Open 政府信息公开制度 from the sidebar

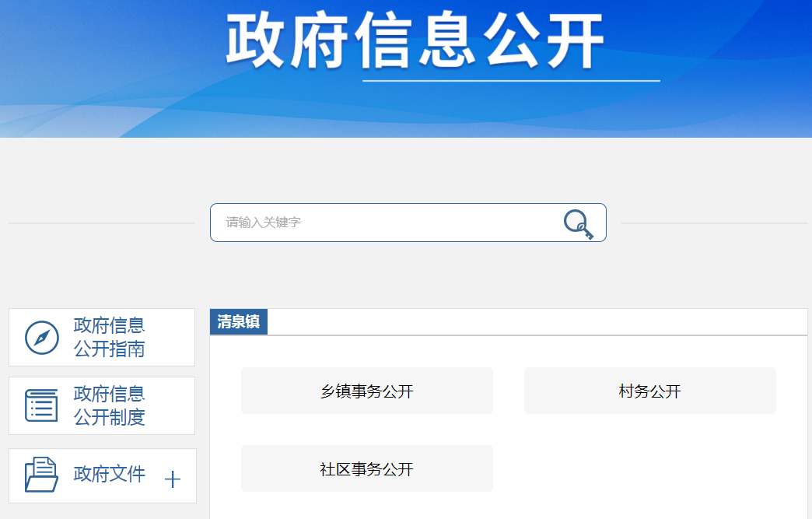(102, 405)
